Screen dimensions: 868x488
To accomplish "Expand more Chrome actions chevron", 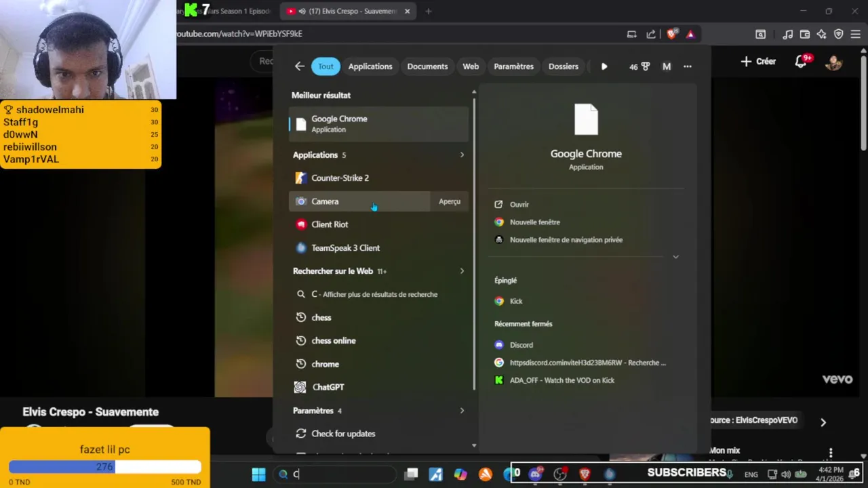I will (675, 257).
